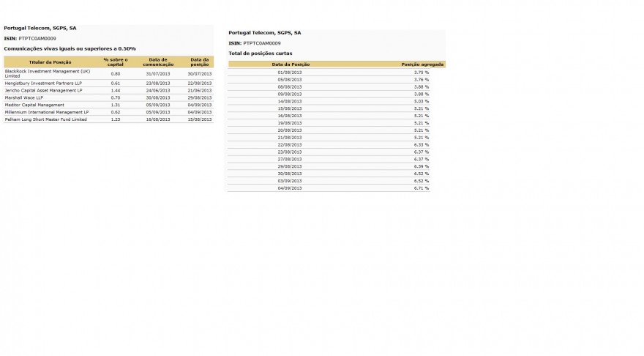This screenshot has width=644, height=356.
Task: Click the 6.37 % value for 23/08/2013
Action: (x=422, y=152)
